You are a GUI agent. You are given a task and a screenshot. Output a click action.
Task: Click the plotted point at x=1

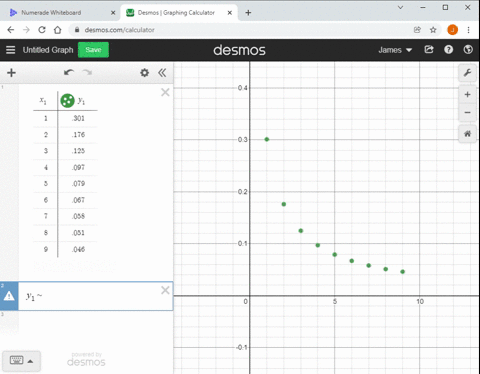pos(267,139)
